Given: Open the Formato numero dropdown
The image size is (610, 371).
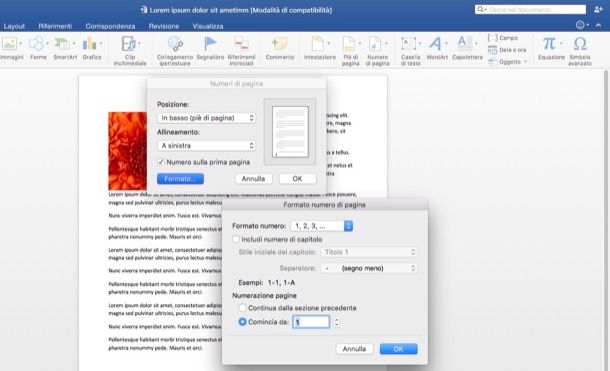Looking at the screenshot, I should click(x=322, y=226).
